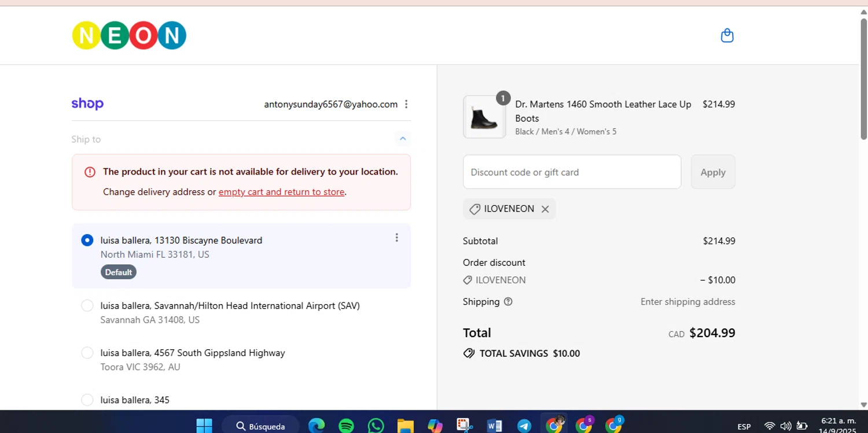Select the luisa ballera, 345 address
The image size is (868, 433).
87,399
